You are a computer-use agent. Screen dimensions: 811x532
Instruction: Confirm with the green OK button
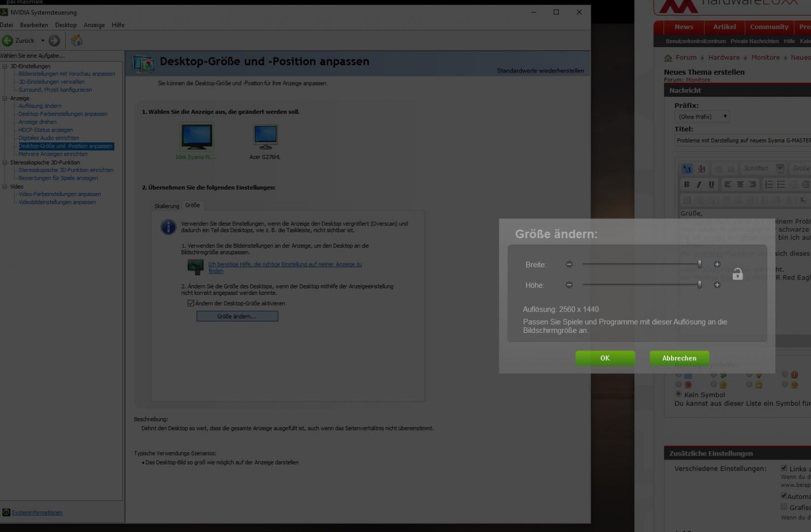click(605, 358)
